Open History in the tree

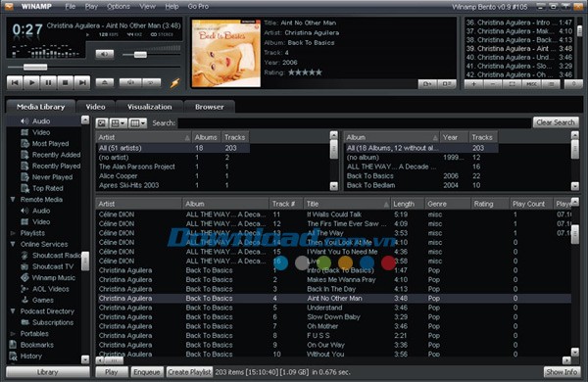click(30, 357)
